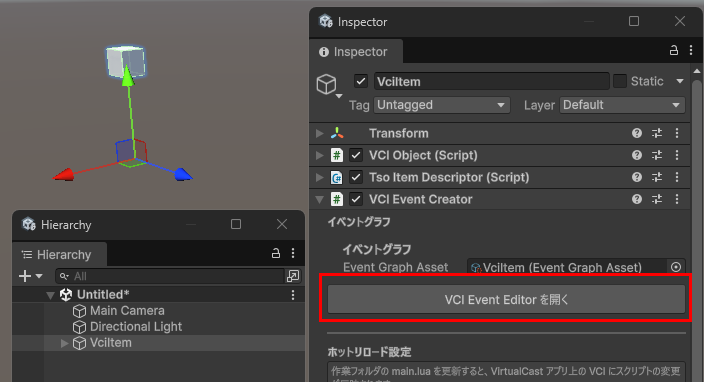Collapse the Untitled* scene in Hierarchy

pyautogui.click(x=50, y=295)
